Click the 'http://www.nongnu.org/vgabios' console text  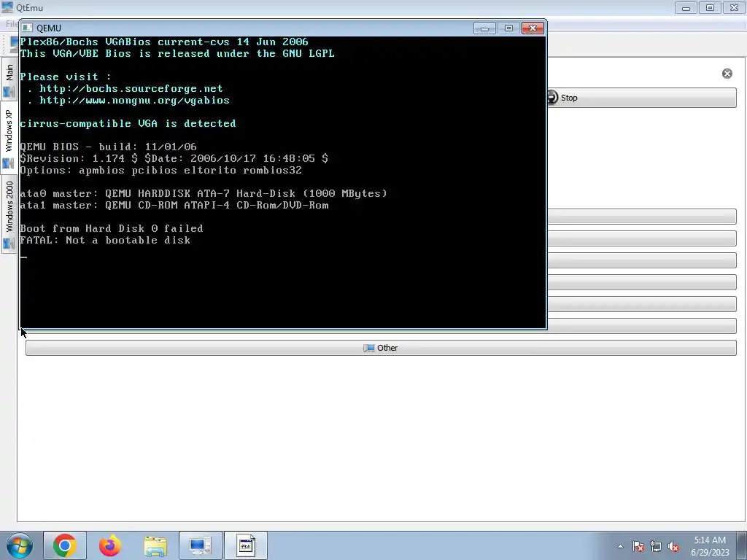pyautogui.click(x=134, y=101)
